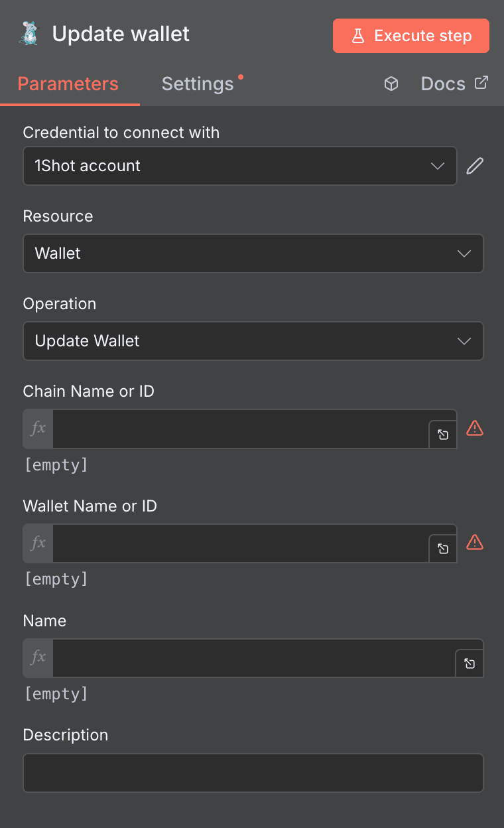Open the Docs link
This screenshot has width=504, height=828.
(x=442, y=83)
